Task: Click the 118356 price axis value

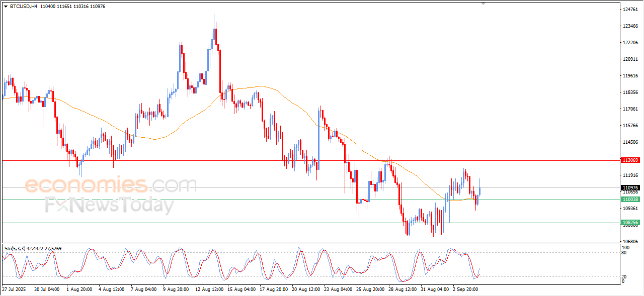Action: 631,92
